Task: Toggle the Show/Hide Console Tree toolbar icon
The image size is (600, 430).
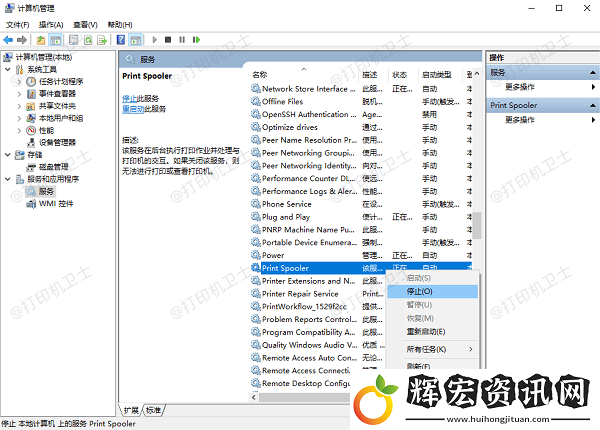Action: pyautogui.click(x=55, y=40)
